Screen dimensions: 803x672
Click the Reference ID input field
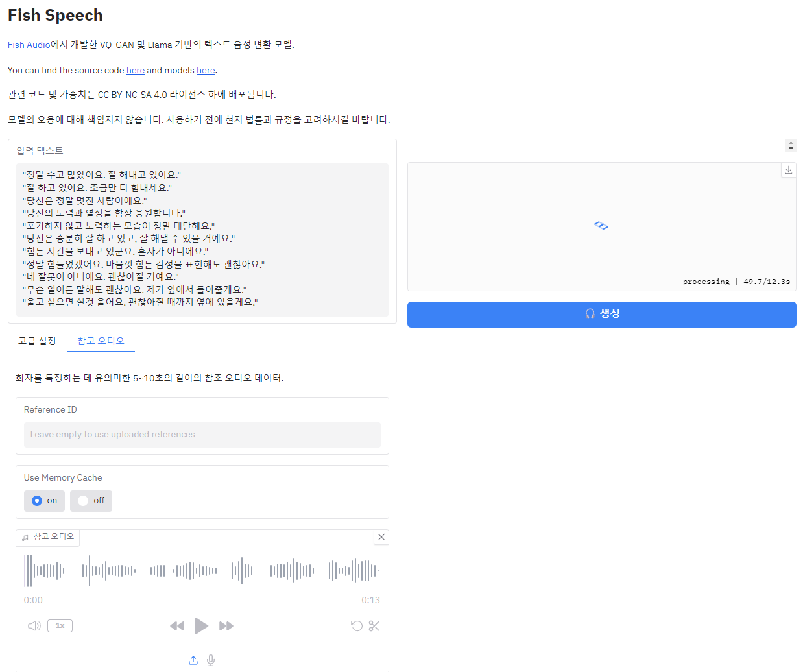(x=202, y=435)
